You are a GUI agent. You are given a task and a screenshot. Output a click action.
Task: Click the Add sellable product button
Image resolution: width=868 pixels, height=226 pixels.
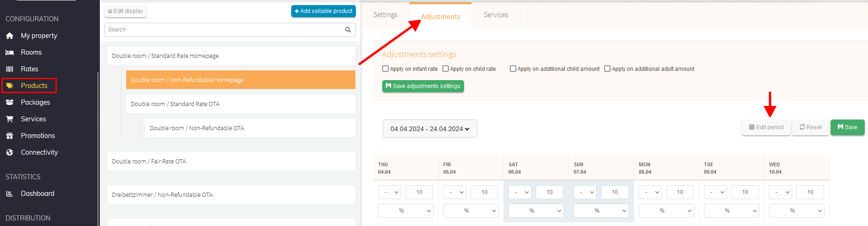323,11
